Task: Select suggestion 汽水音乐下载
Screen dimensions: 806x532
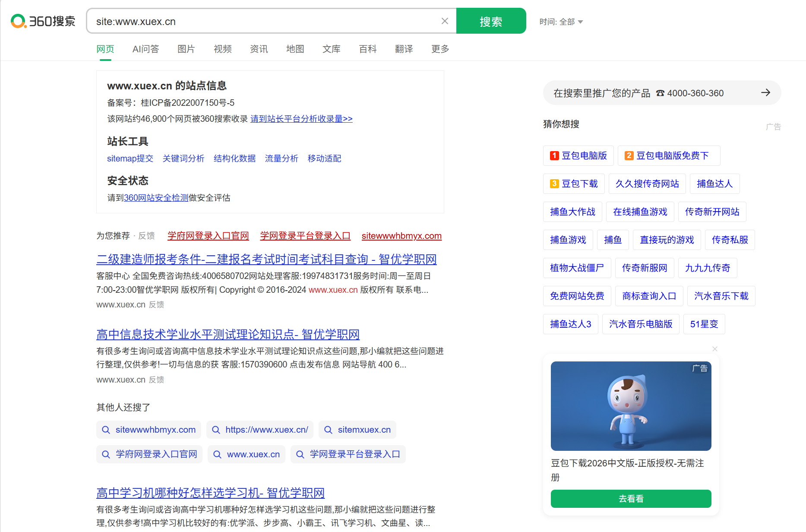Action: (x=721, y=296)
